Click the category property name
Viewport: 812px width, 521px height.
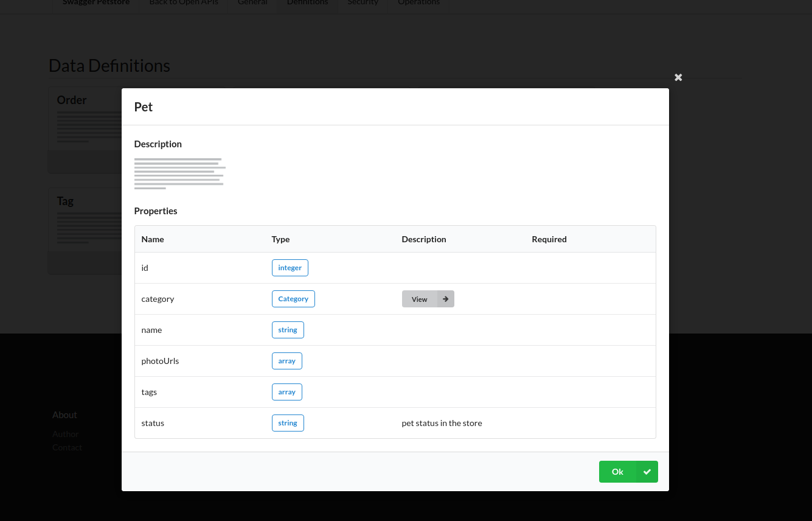158,299
